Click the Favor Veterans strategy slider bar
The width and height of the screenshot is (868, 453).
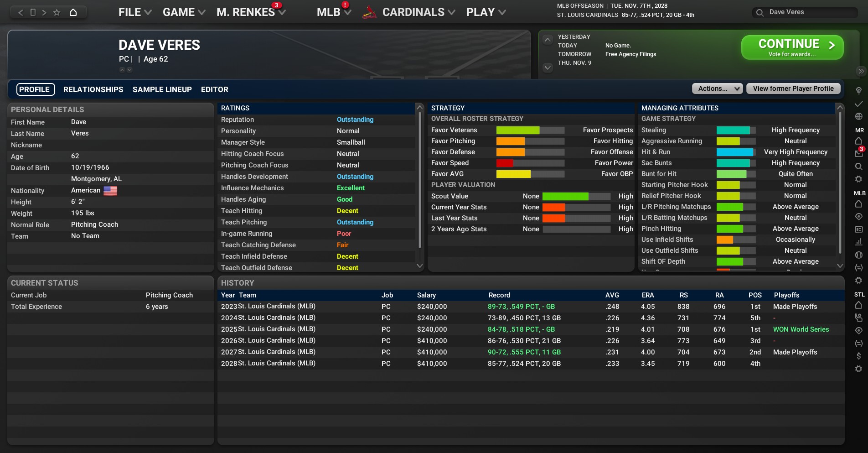tap(530, 130)
